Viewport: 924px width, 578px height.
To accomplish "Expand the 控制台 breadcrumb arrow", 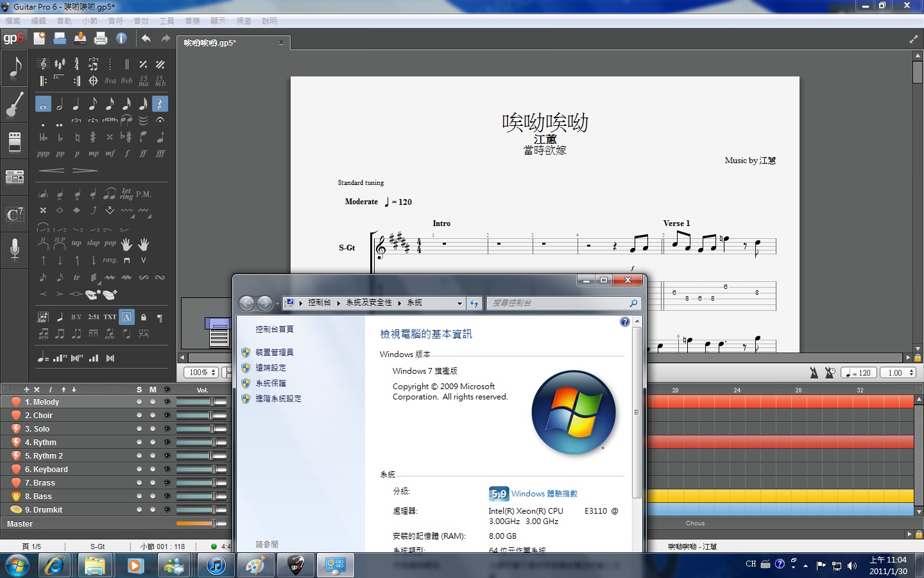I will [x=338, y=302].
